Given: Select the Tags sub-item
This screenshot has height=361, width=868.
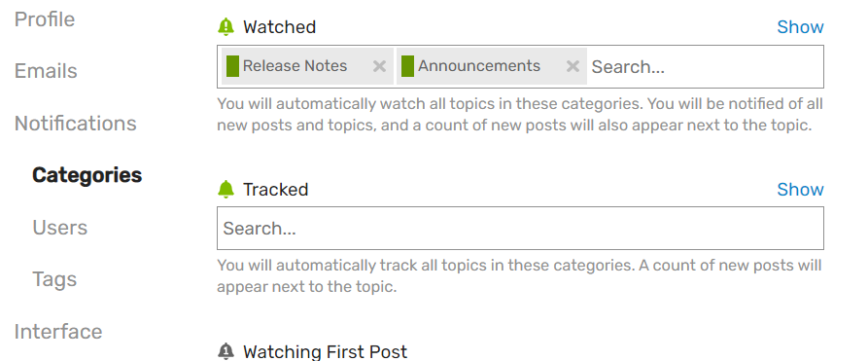Looking at the screenshot, I should pyautogui.click(x=54, y=279).
